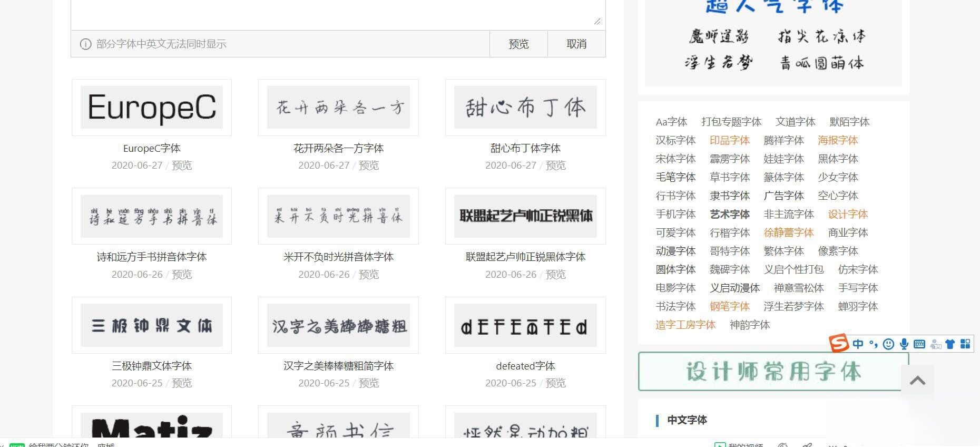The width and height of the screenshot is (980, 447).
Task: Open the 花开两朵各一方字体 title link
Action: [x=338, y=148]
